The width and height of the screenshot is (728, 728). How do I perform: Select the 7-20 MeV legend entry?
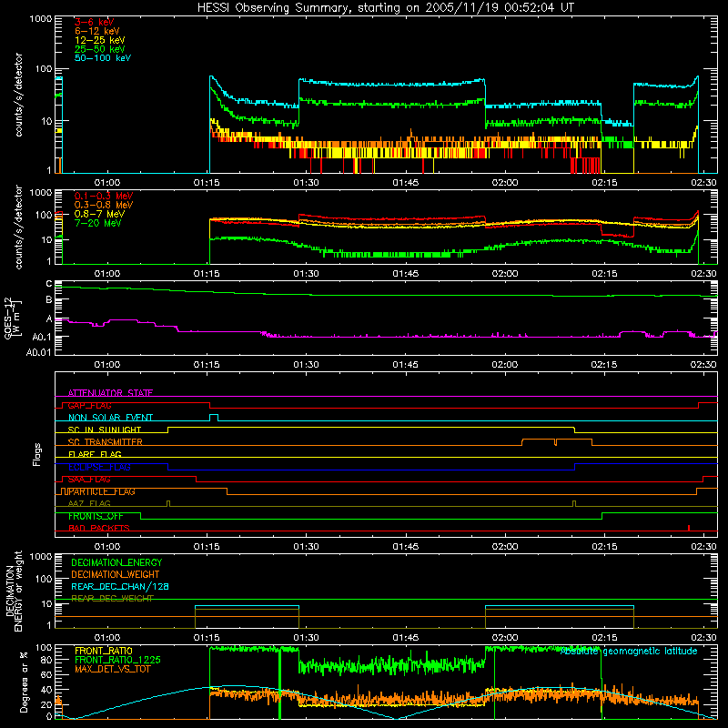98,223
